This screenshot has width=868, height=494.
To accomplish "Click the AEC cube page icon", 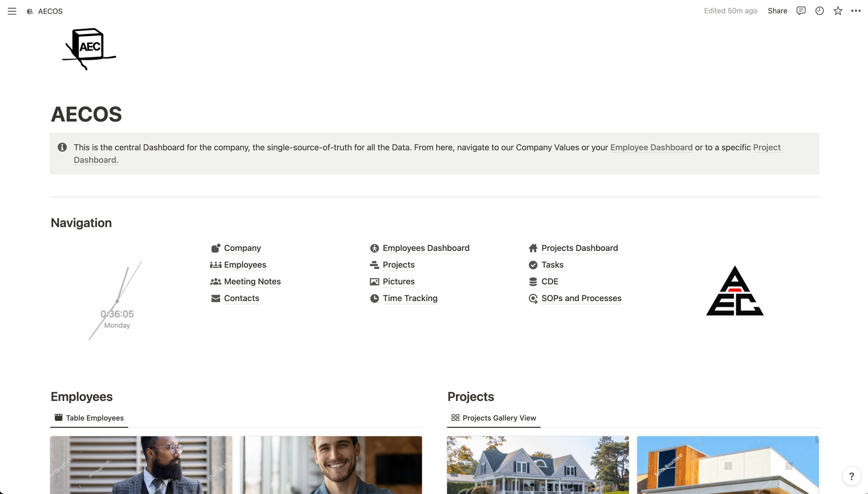I will point(89,49).
